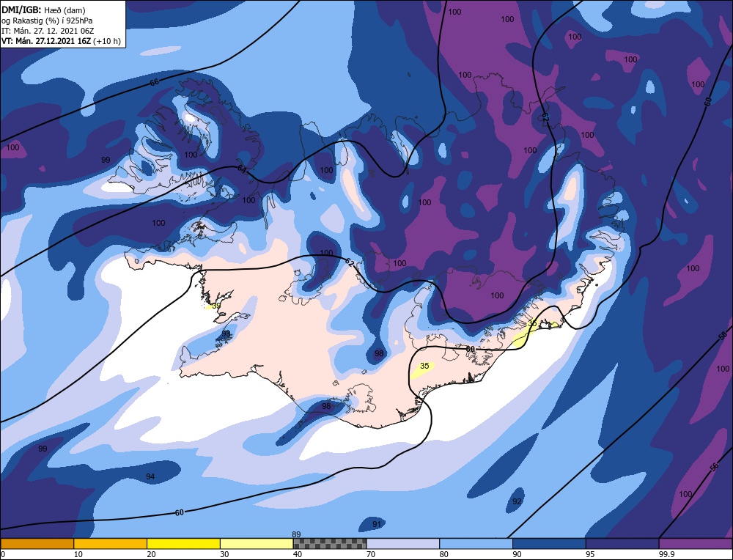
Task: Click the '10' tick label under the legend
Action: (78, 554)
